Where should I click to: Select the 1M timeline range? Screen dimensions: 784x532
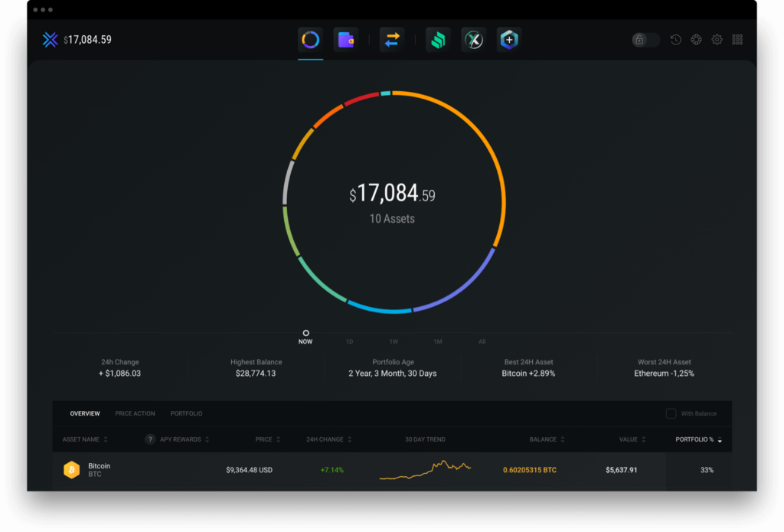point(438,341)
